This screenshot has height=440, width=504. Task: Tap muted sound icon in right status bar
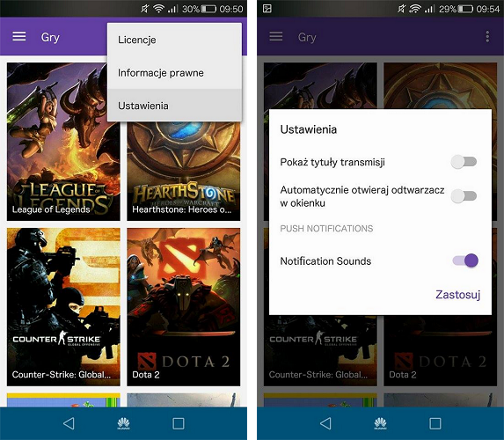[401, 9]
